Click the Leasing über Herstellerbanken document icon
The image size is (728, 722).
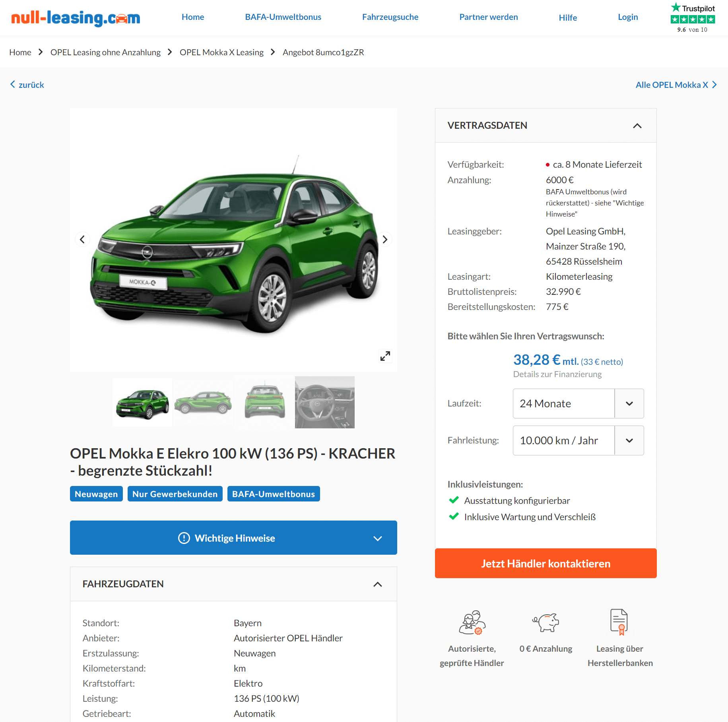pyautogui.click(x=619, y=622)
